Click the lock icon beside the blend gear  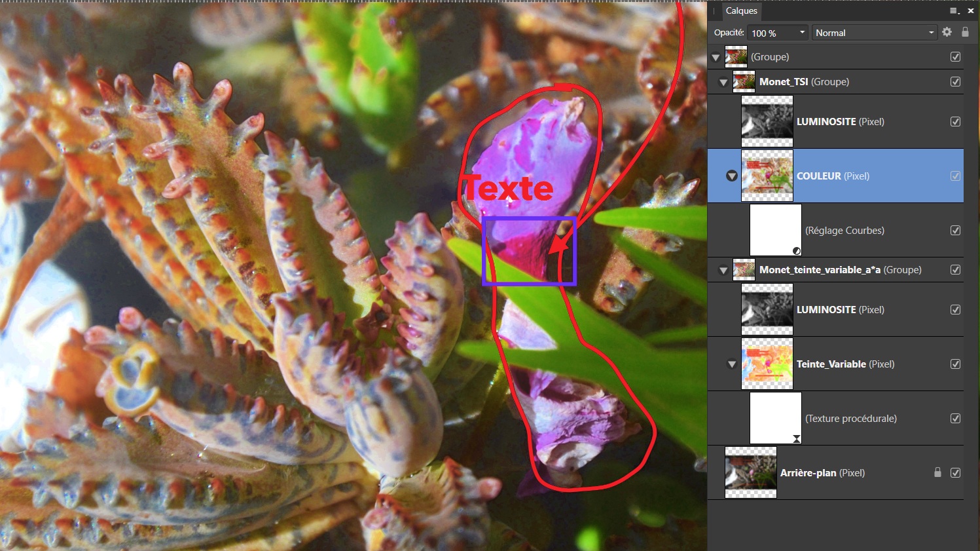965,32
